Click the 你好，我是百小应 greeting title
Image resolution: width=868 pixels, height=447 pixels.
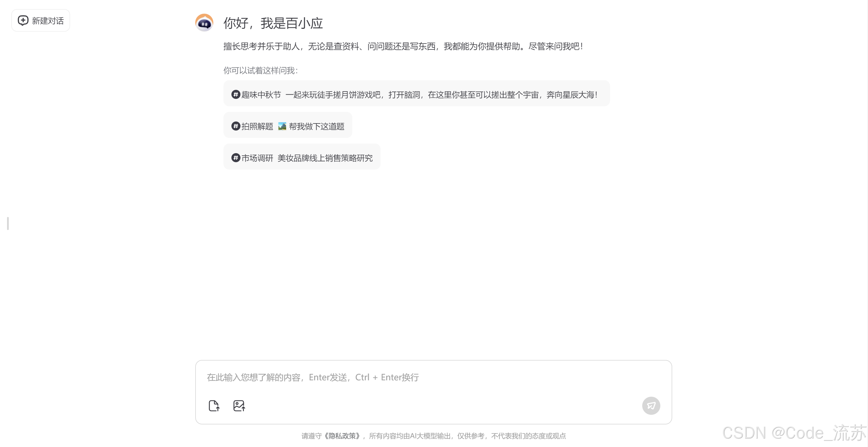pos(273,23)
